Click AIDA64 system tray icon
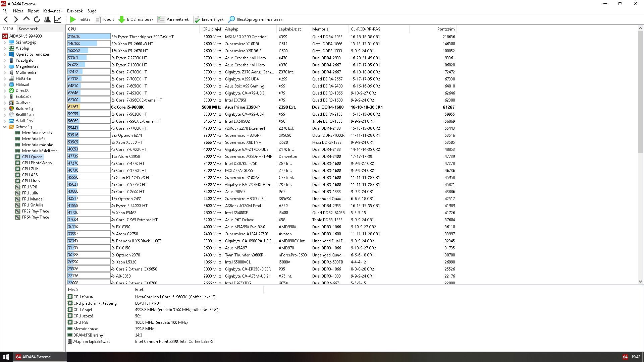 tap(625, 357)
